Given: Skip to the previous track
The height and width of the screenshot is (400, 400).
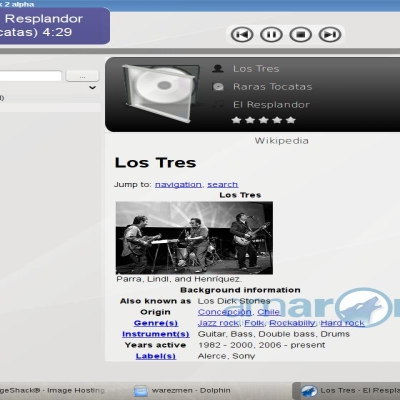Looking at the screenshot, I should click(x=242, y=34).
